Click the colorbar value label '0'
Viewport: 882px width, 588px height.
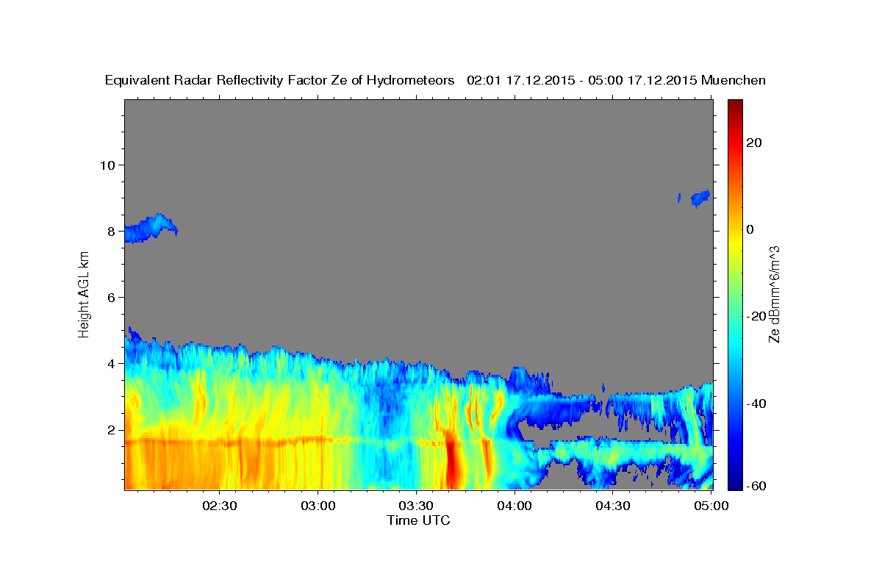[750, 229]
